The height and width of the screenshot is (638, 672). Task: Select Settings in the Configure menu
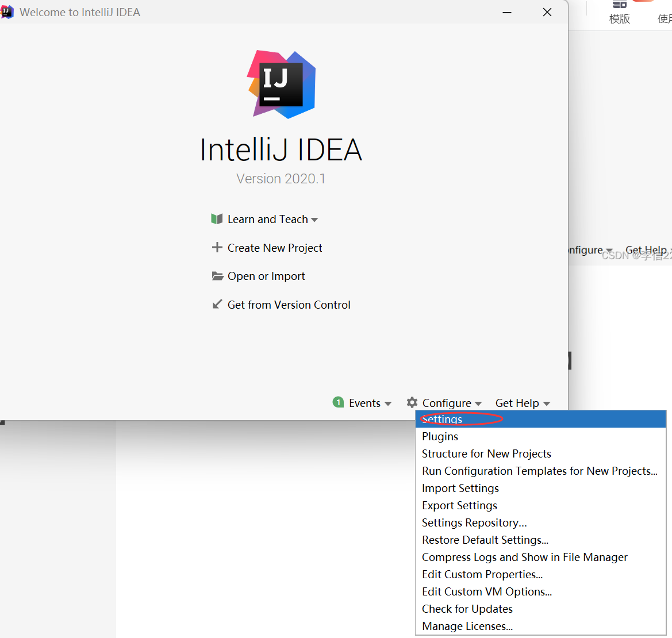[540, 419]
